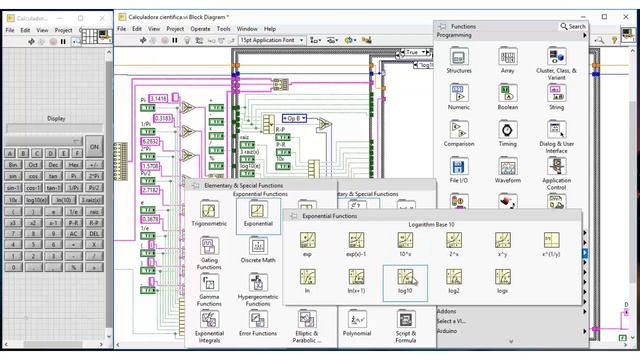The height and width of the screenshot is (360, 640).
Task: Open Dialog & User Interface palette
Action: [556, 137]
